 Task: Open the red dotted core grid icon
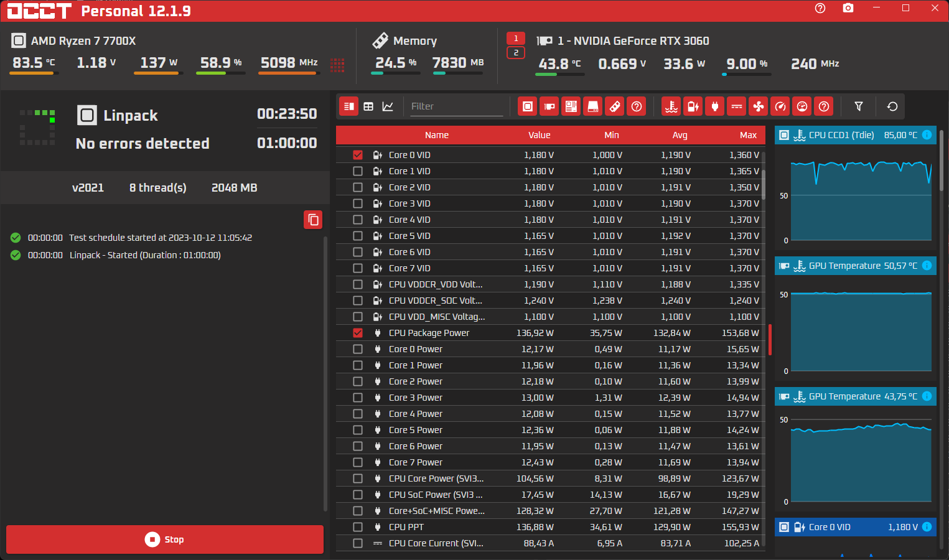[337, 65]
